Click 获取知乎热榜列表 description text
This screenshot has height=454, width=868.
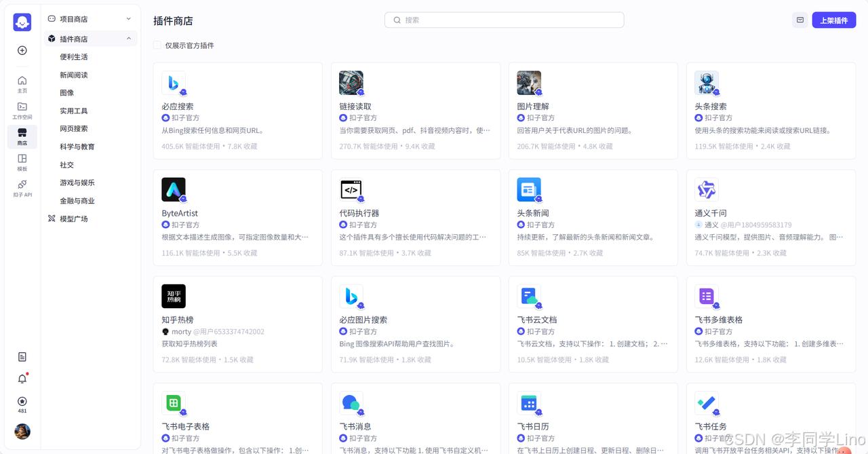tap(190, 344)
